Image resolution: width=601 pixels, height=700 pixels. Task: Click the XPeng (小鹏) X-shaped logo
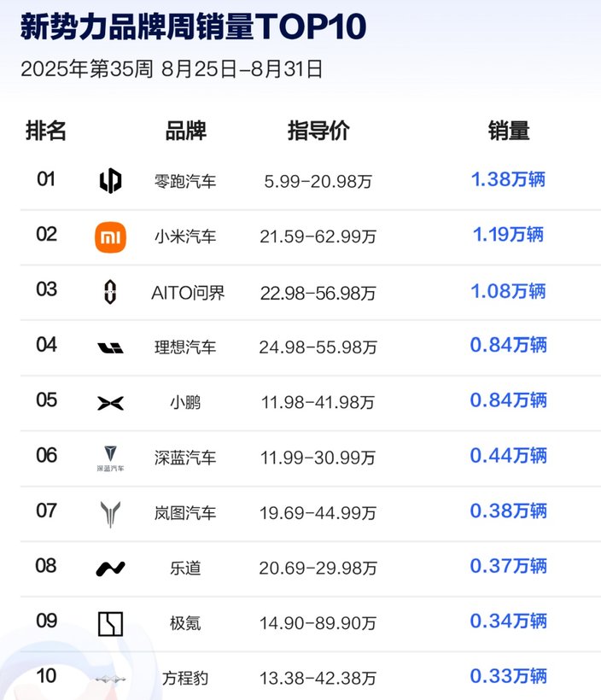pyautogui.click(x=110, y=402)
